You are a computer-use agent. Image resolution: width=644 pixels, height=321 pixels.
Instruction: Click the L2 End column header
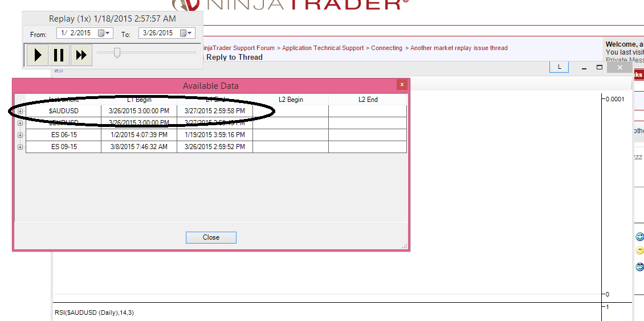[x=368, y=100]
